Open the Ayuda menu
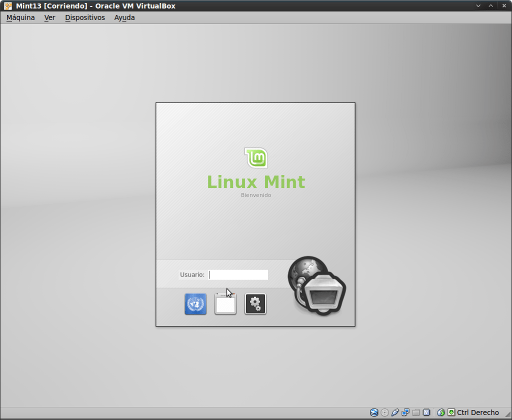This screenshot has height=420, width=512. (x=124, y=17)
